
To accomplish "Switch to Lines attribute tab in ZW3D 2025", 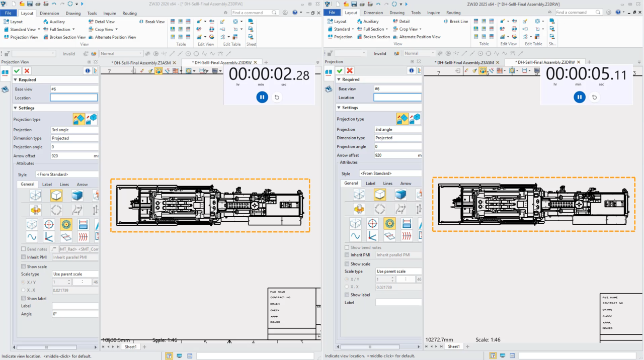I will tap(387, 184).
